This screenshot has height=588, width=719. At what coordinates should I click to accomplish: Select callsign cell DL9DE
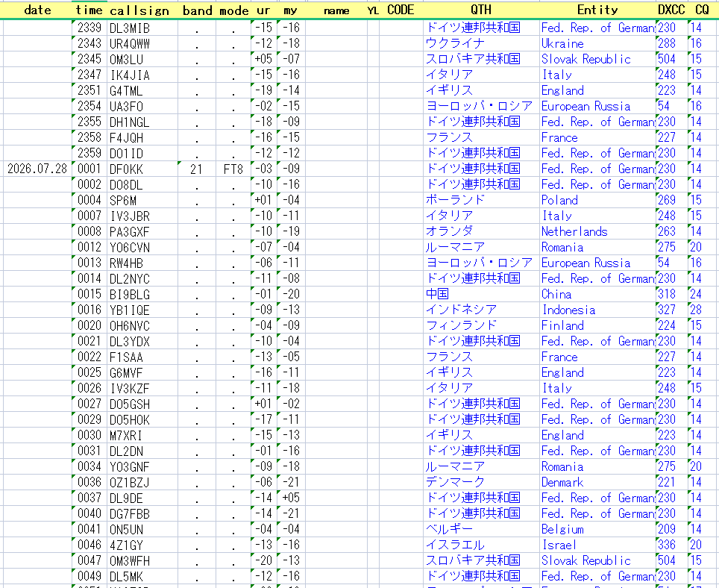(142, 498)
